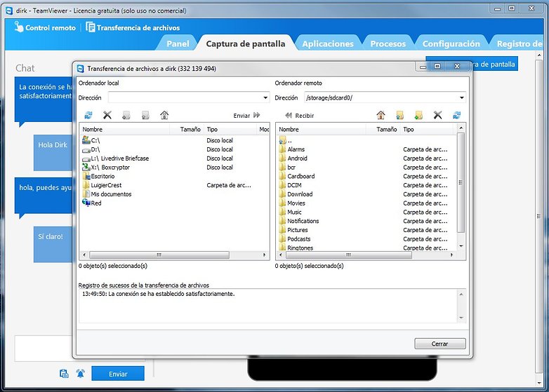Select the Music remote folder
This screenshot has width=549, height=392.
366,212
